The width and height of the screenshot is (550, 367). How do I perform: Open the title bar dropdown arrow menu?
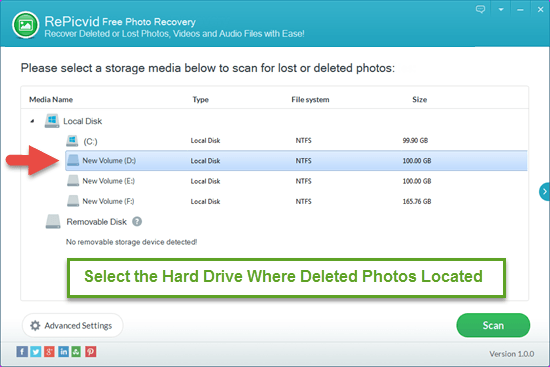click(x=501, y=10)
